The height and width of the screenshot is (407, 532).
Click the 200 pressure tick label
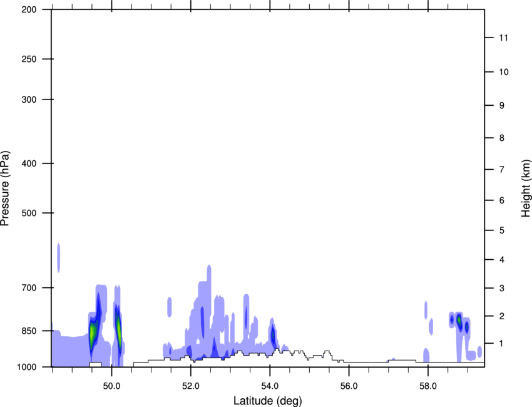pyautogui.click(x=29, y=10)
